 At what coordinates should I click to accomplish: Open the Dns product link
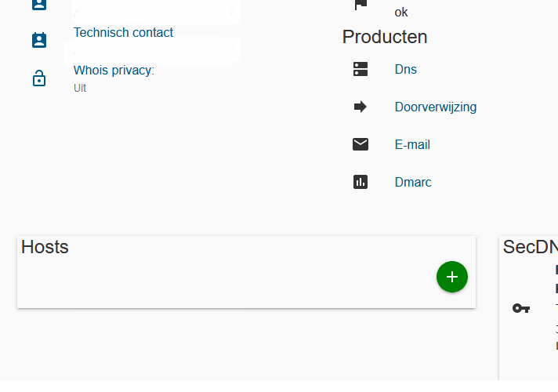[406, 69]
